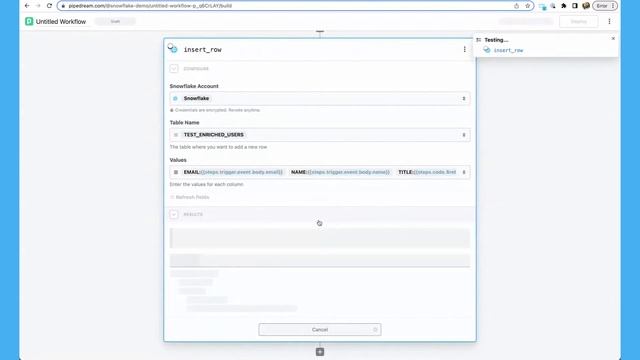Click the browser Error menu button

pyautogui.click(x=605, y=6)
